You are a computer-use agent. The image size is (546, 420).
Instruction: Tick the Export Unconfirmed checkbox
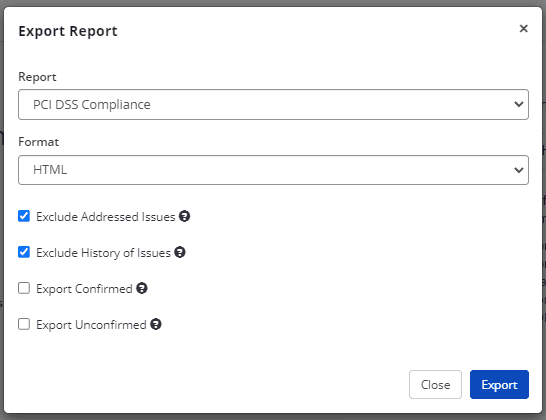tap(24, 324)
